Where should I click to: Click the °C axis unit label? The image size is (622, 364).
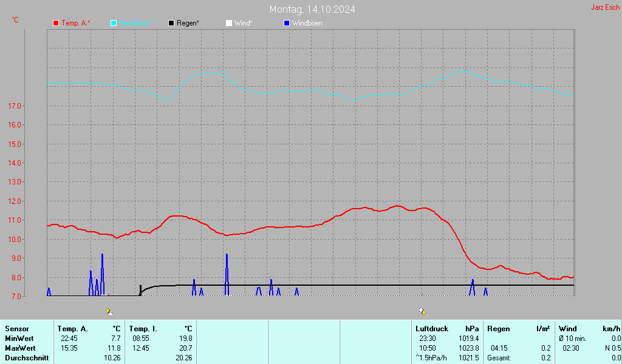click(15, 20)
